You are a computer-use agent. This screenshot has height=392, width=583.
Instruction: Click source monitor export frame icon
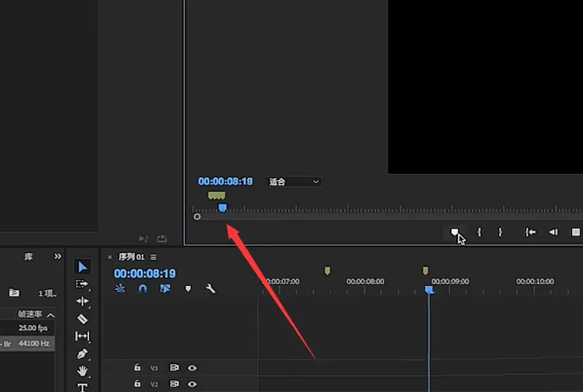tap(162, 238)
